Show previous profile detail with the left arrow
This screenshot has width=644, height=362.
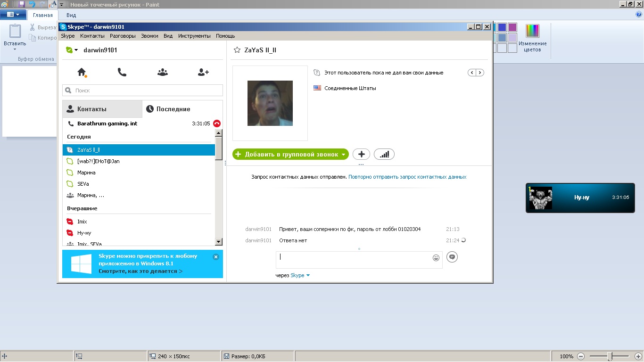[472, 73]
